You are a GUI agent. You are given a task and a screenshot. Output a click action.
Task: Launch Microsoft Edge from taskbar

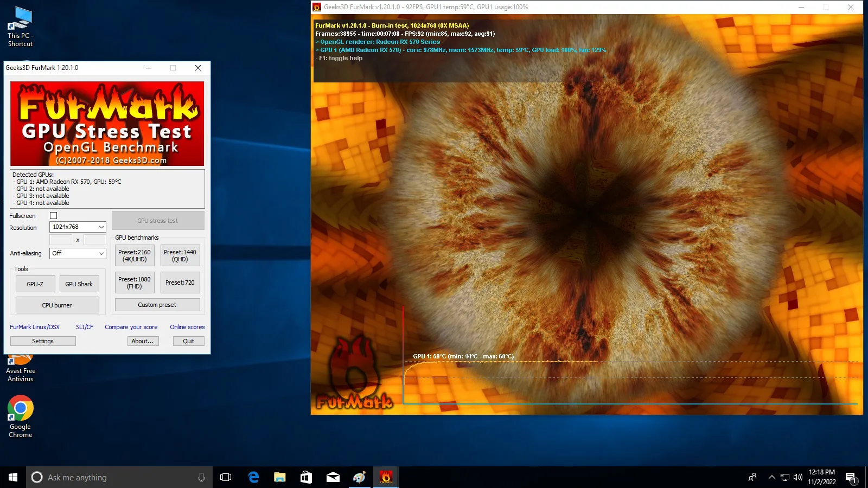click(253, 477)
